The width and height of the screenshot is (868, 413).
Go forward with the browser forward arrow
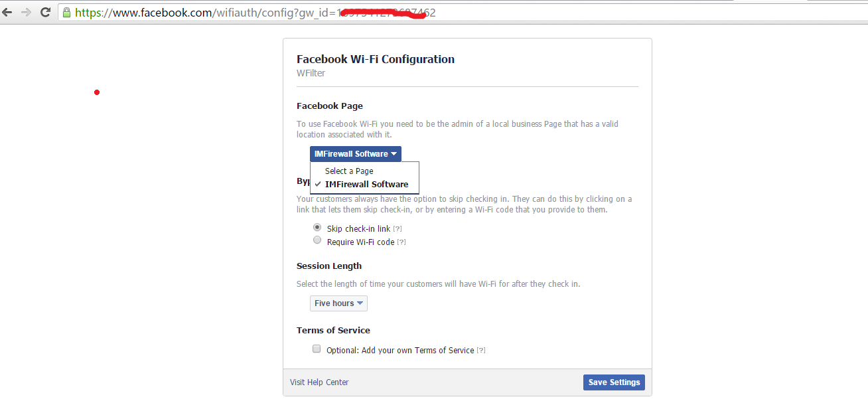(27, 12)
